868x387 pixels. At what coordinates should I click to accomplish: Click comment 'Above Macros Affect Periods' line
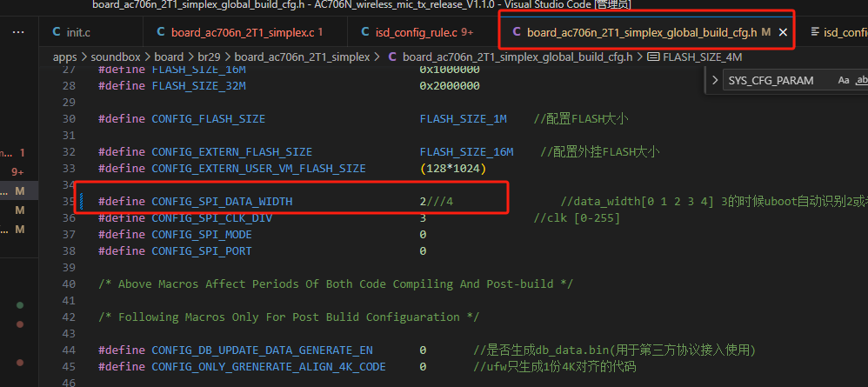[336, 284]
